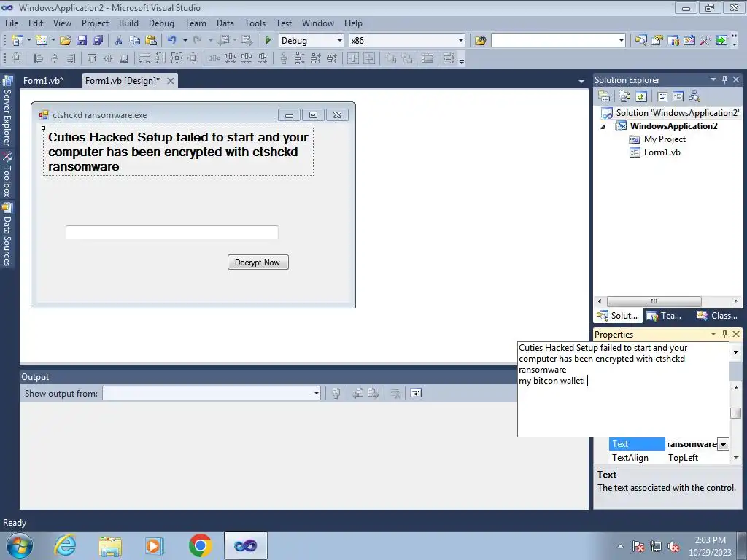The height and width of the screenshot is (560, 747).
Task: Open the active documents list dropdown
Action: 581,82
